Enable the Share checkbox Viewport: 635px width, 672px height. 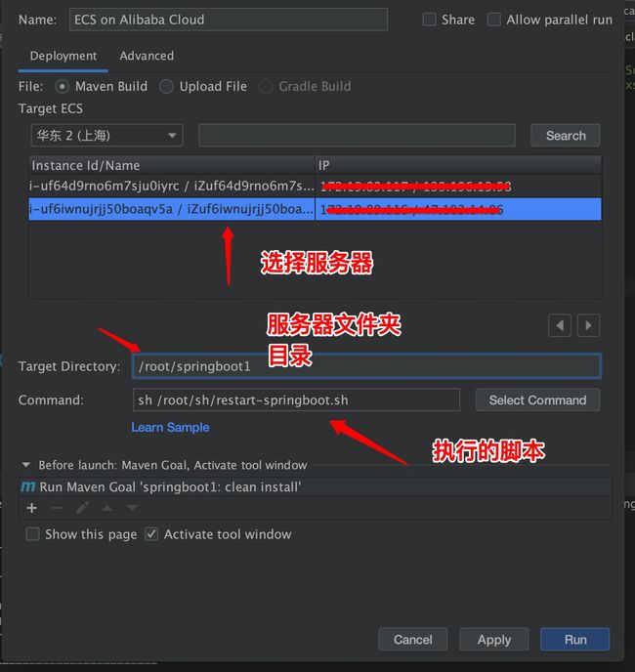click(429, 20)
